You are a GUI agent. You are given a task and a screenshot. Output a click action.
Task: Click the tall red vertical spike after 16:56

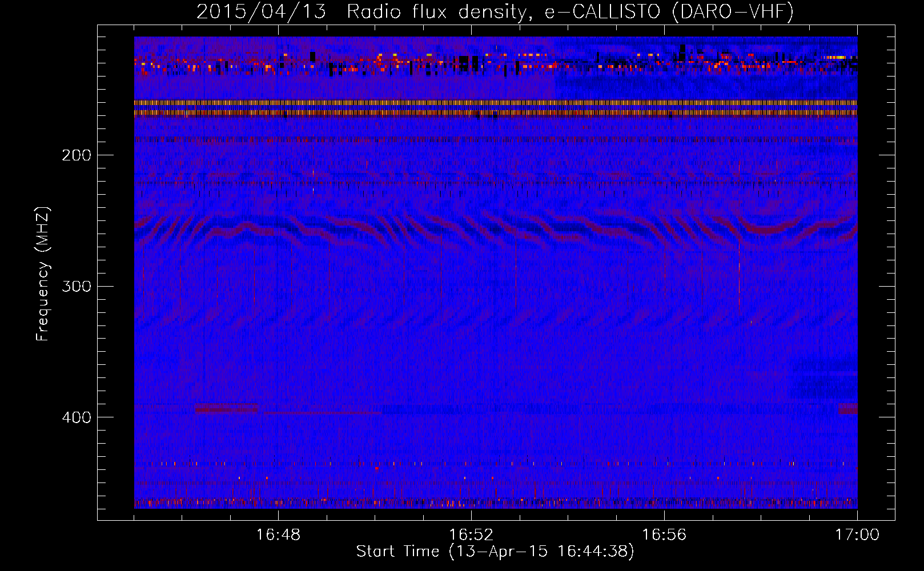[739, 274]
